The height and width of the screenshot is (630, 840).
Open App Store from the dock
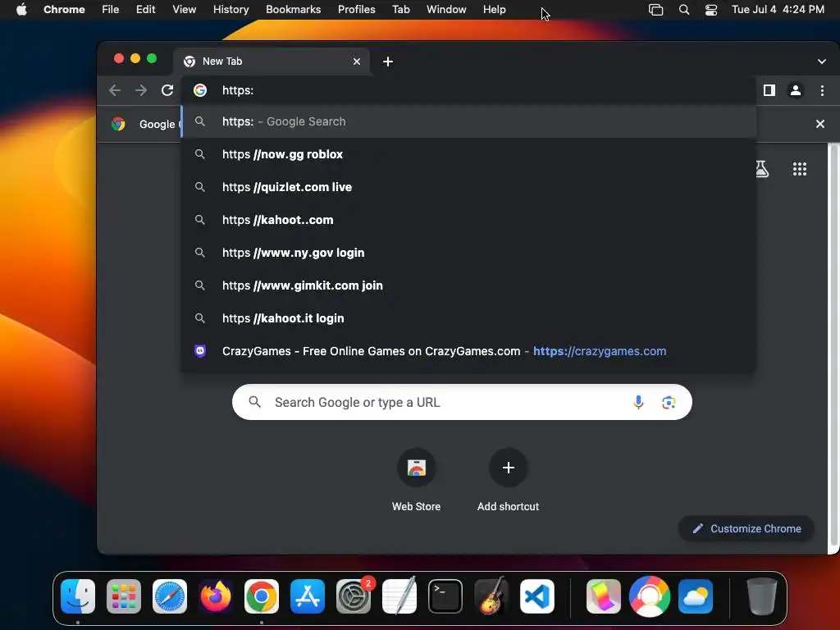[308, 596]
